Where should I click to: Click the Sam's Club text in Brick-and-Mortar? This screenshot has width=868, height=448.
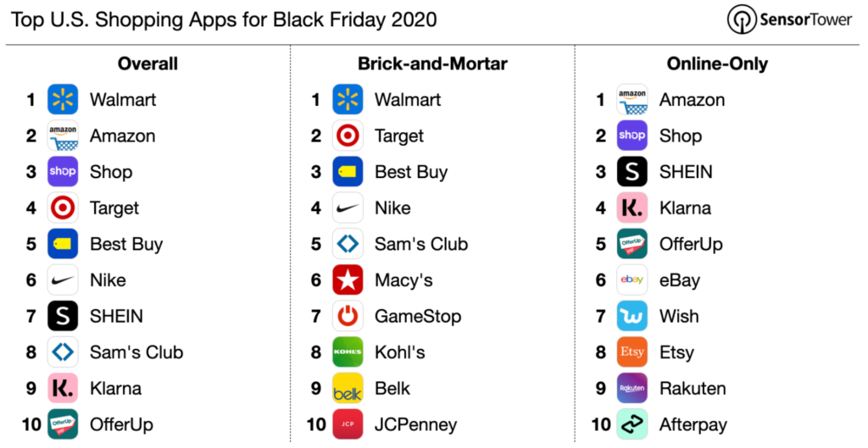pos(421,244)
